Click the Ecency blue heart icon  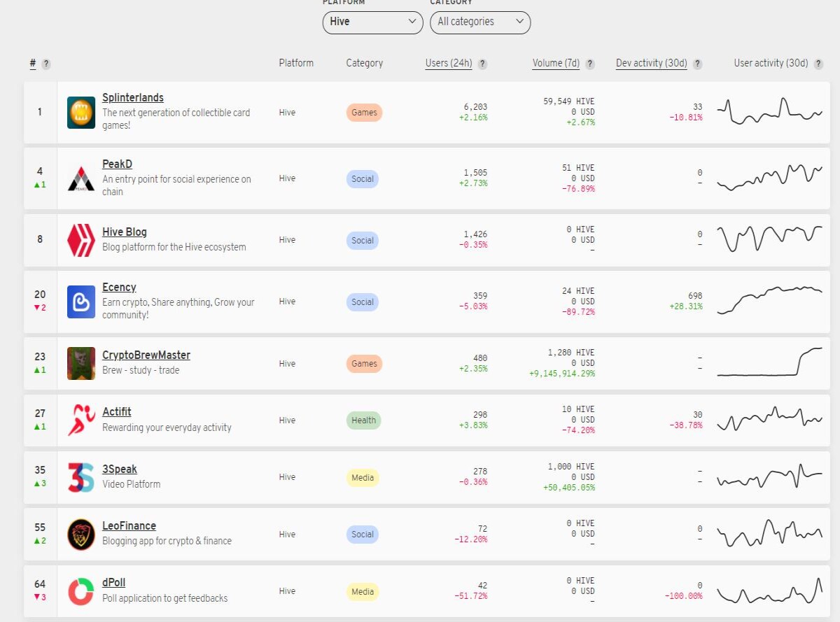tap(81, 302)
